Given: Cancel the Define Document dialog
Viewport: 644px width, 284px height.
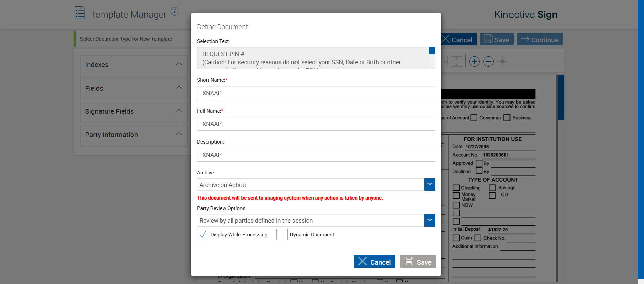Looking at the screenshot, I should [x=374, y=262].
